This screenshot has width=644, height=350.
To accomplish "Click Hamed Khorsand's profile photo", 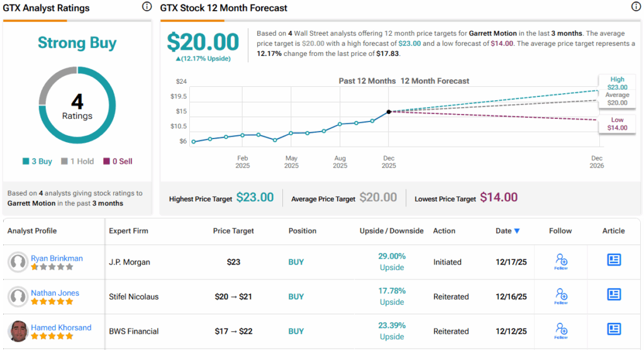I will pyautogui.click(x=18, y=331).
